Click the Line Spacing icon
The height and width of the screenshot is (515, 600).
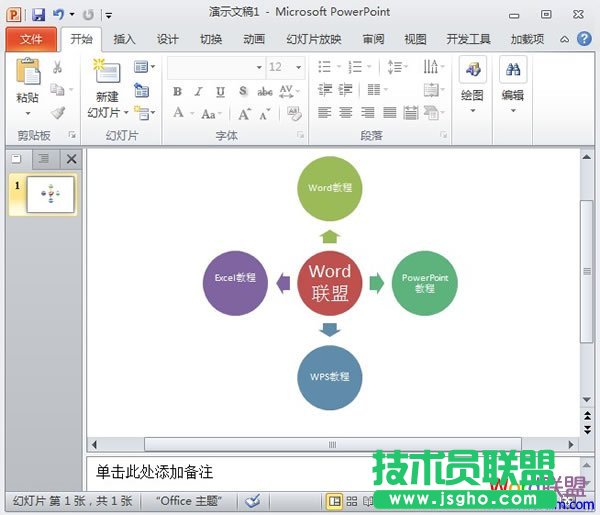[397, 67]
